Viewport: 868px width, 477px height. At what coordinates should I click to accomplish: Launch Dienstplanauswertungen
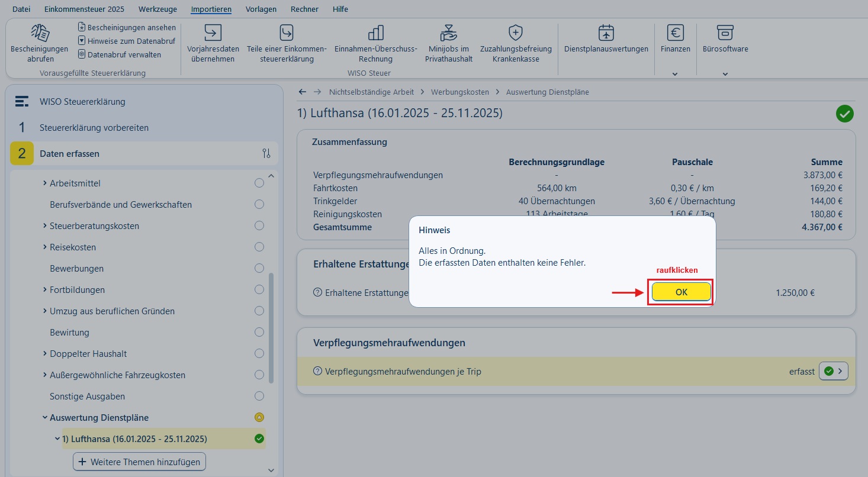[606, 38]
